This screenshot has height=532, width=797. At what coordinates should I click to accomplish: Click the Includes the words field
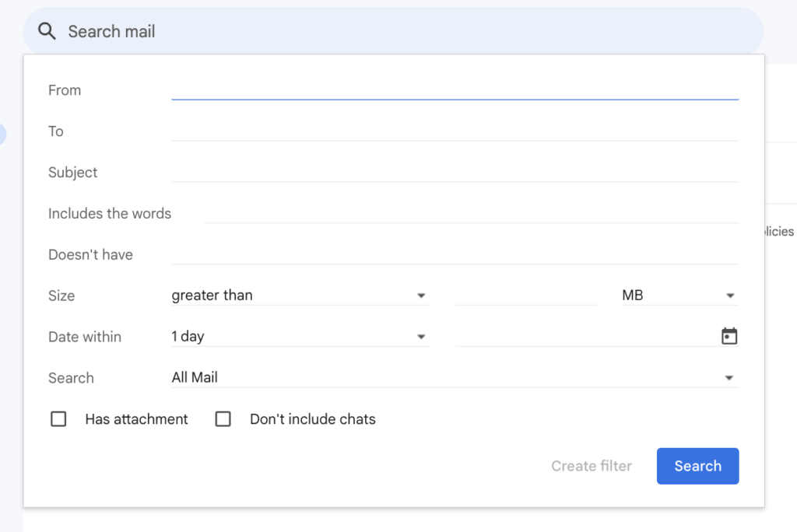point(471,213)
